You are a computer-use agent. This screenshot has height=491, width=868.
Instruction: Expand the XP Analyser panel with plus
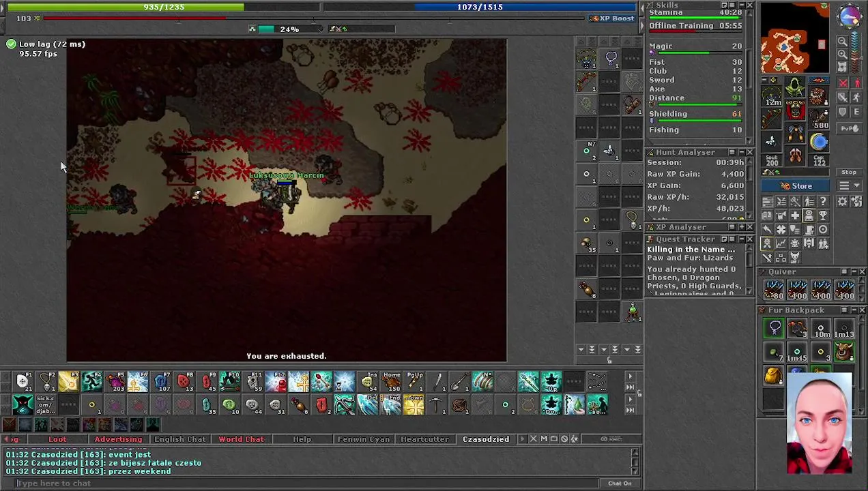point(742,227)
